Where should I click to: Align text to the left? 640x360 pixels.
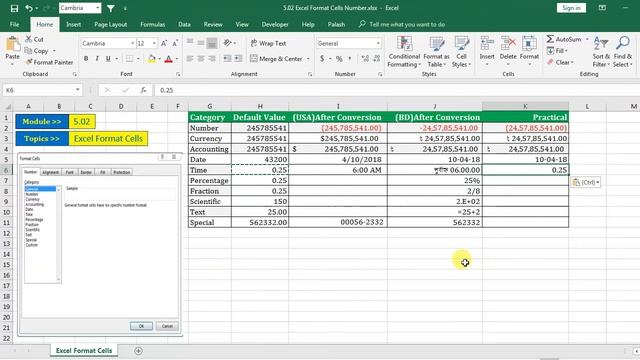(190, 59)
